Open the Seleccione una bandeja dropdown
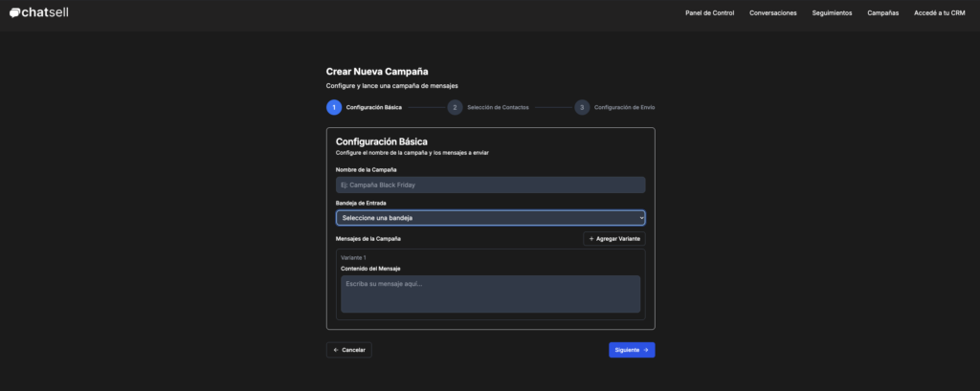Screen dimensions: 980x391 coord(491,218)
